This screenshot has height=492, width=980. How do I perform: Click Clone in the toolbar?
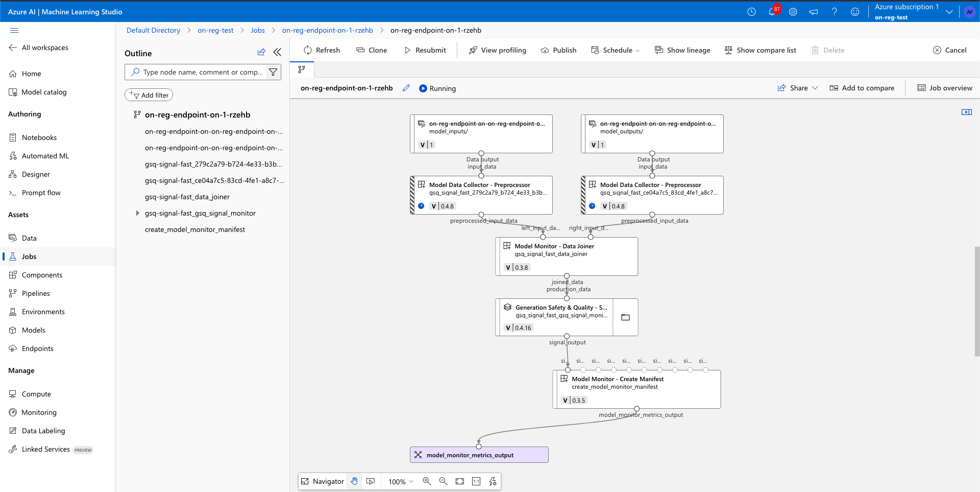[x=372, y=50]
